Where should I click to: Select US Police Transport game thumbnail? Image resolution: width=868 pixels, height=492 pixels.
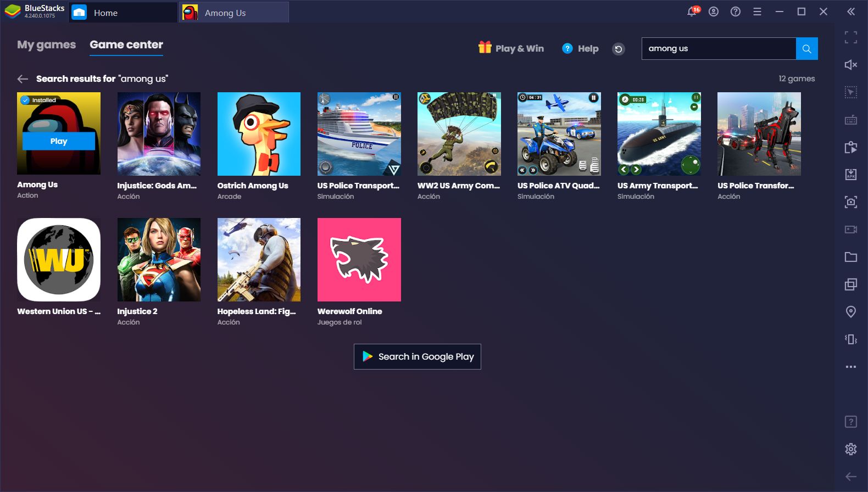coord(359,134)
